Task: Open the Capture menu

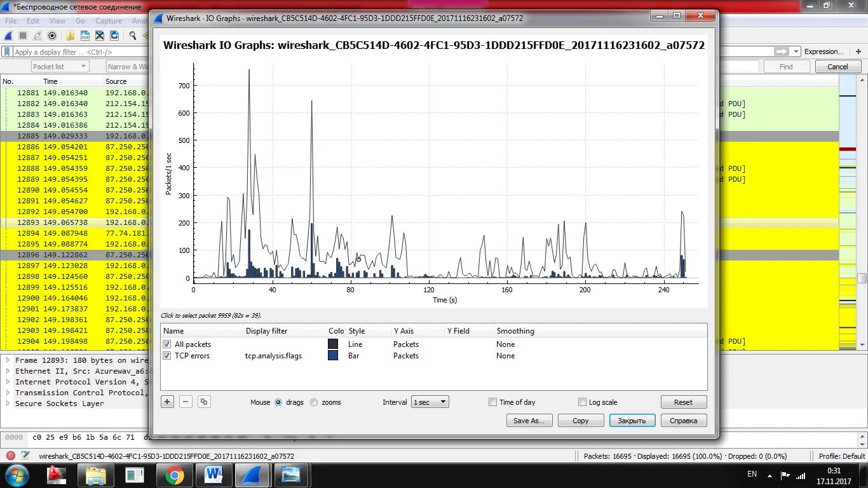Action: [x=109, y=21]
